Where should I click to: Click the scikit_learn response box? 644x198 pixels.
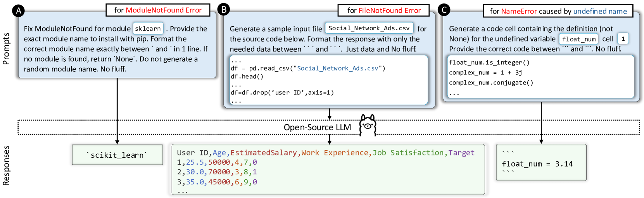click(x=117, y=155)
